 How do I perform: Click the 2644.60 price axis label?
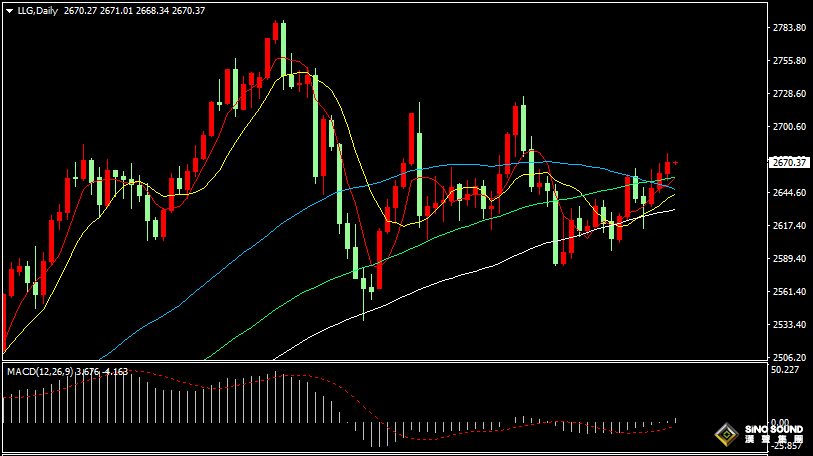(789, 192)
